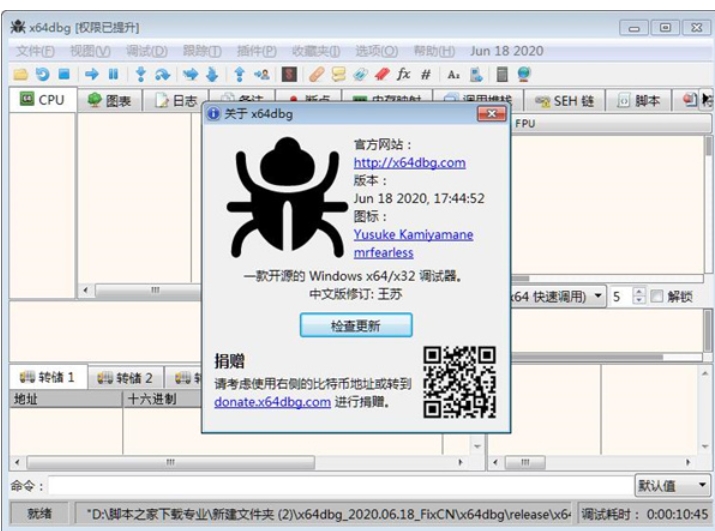The image size is (715, 531).
Task: Open the 插件(P) menu
Action: pos(257,51)
